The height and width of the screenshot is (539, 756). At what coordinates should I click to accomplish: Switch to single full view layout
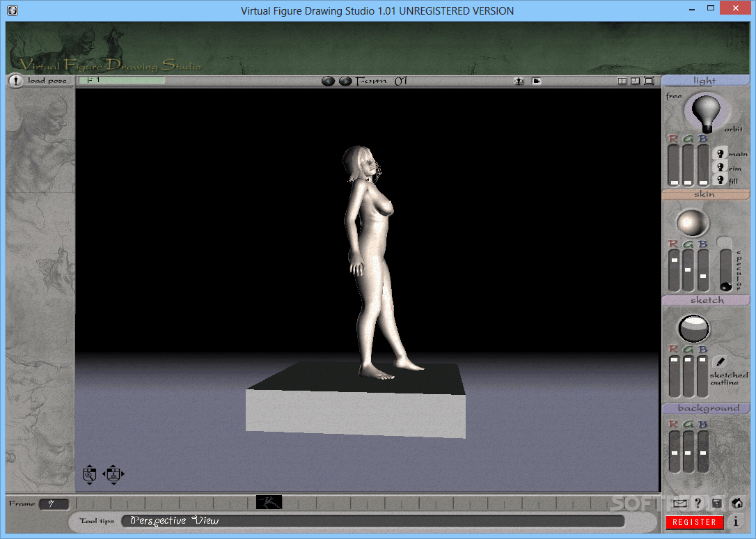tap(649, 81)
